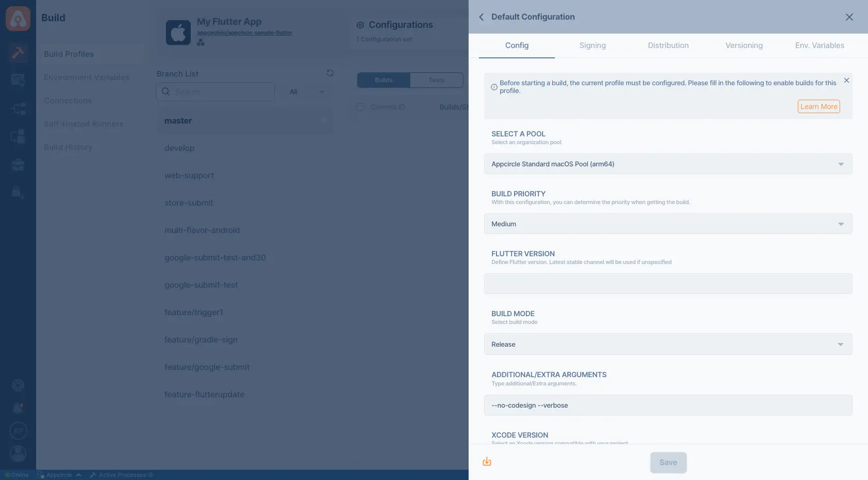Screen dimensions: 868x480
Task: Switch to the Signing tab
Action: coord(593,45)
